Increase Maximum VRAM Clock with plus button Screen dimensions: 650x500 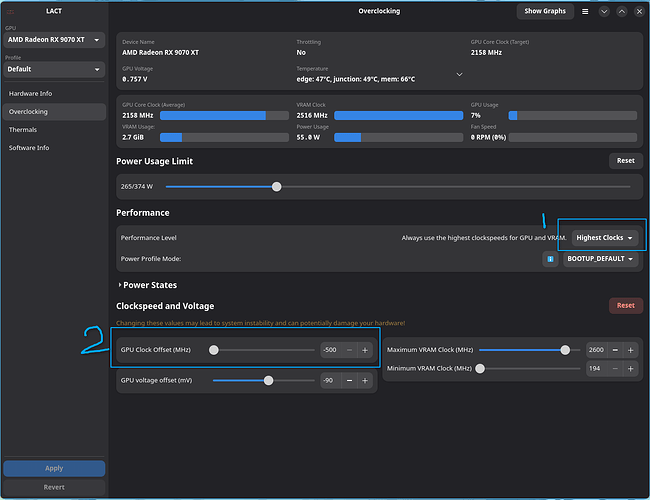(x=631, y=350)
